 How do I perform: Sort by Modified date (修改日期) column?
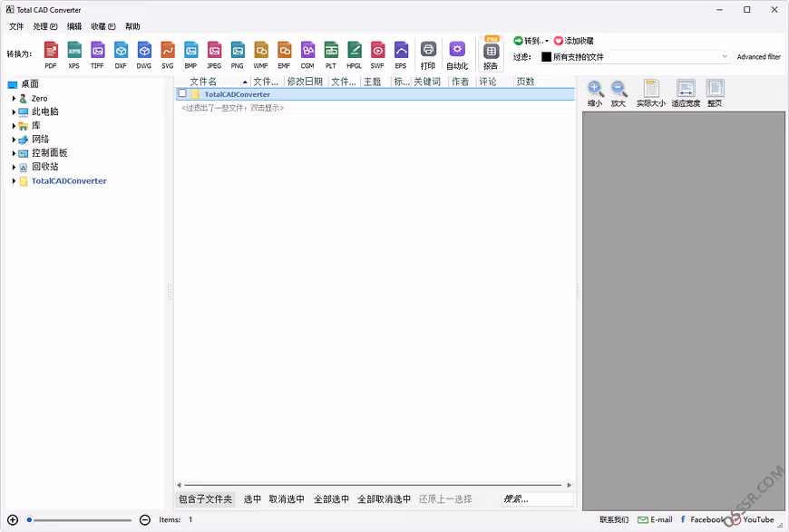[x=305, y=82]
